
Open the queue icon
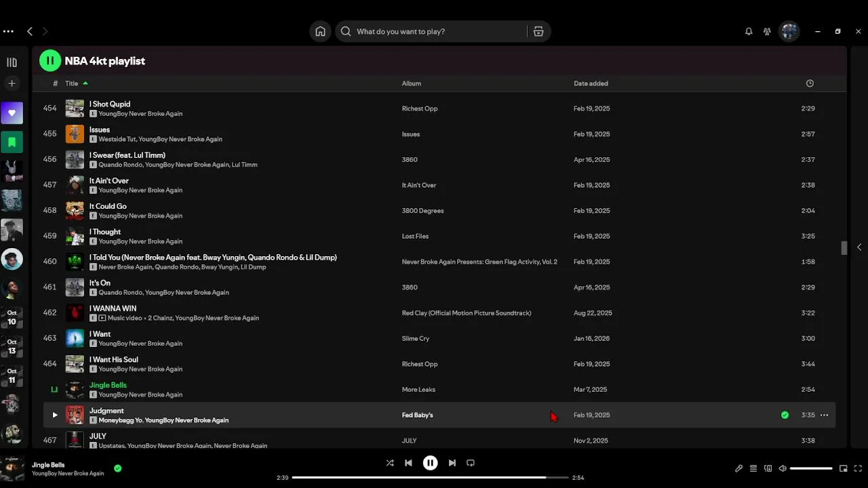[x=753, y=468]
